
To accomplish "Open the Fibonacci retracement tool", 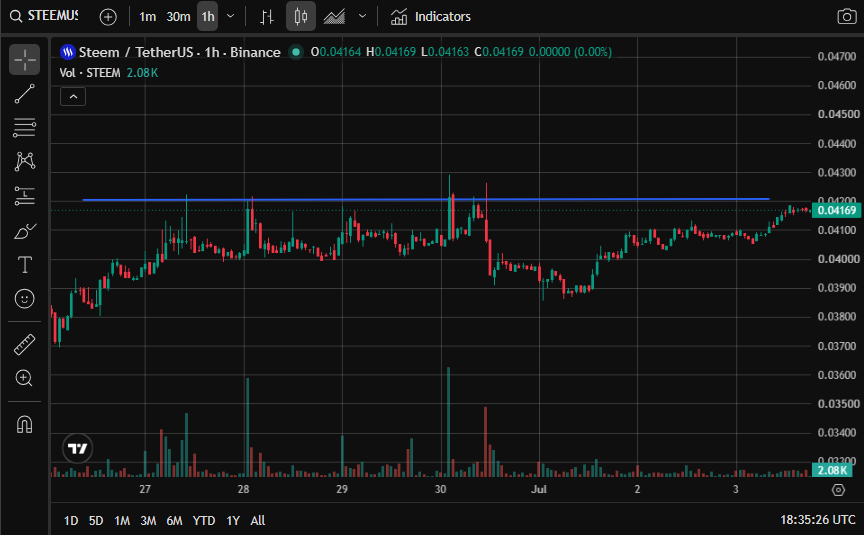I will click(24, 128).
